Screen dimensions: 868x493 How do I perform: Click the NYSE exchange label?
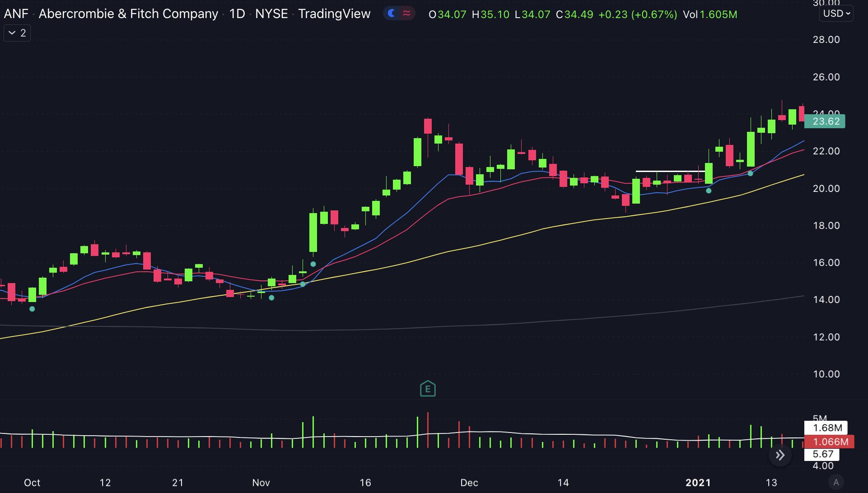point(271,14)
